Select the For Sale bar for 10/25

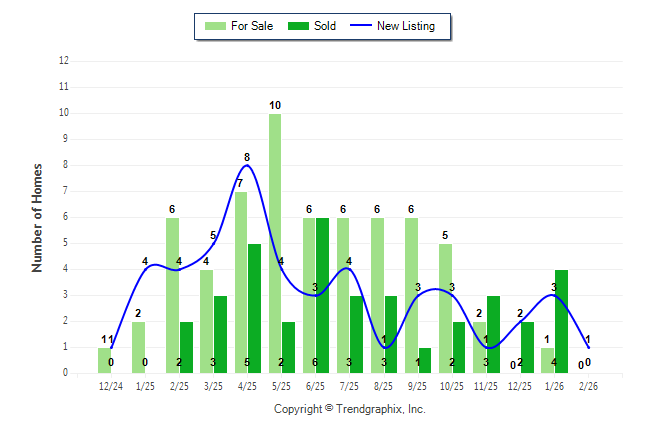pos(445,308)
